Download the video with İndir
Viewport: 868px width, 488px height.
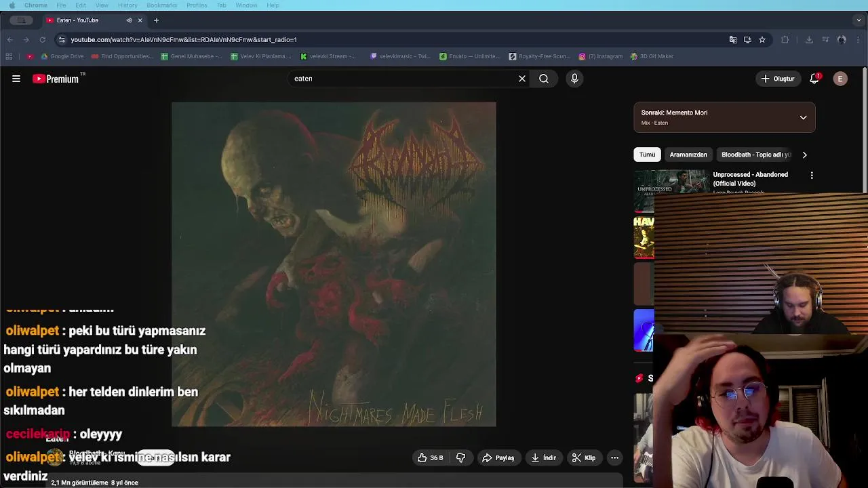[543, 458]
